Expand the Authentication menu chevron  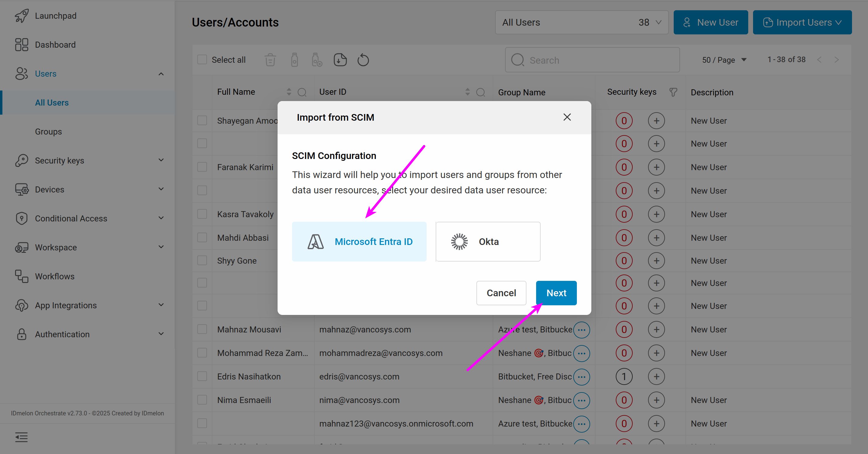pos(161,334)
